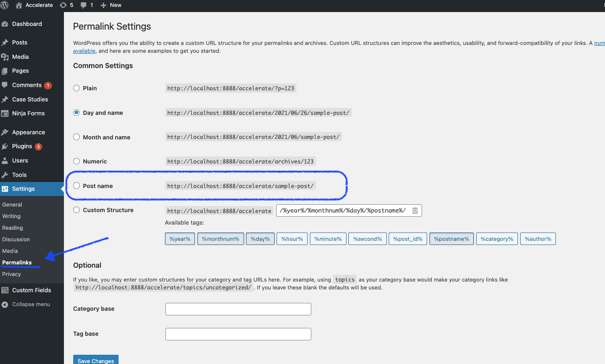Choose the Post name radio button
This screenshot has width=605, height=364.
[x=76, y=186]
